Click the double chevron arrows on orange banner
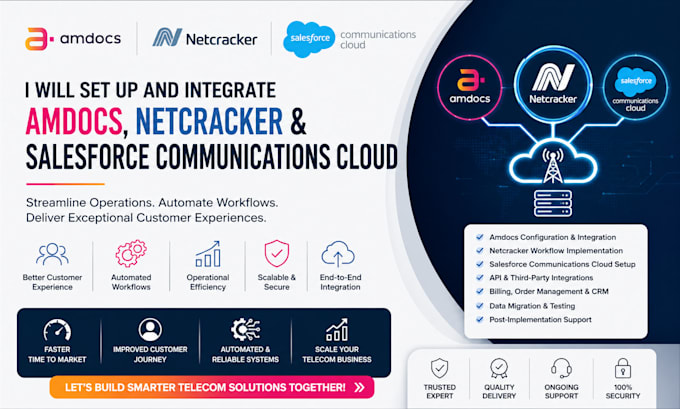The width and height of the screenshot is (680, 409). (x=359, y=387)
